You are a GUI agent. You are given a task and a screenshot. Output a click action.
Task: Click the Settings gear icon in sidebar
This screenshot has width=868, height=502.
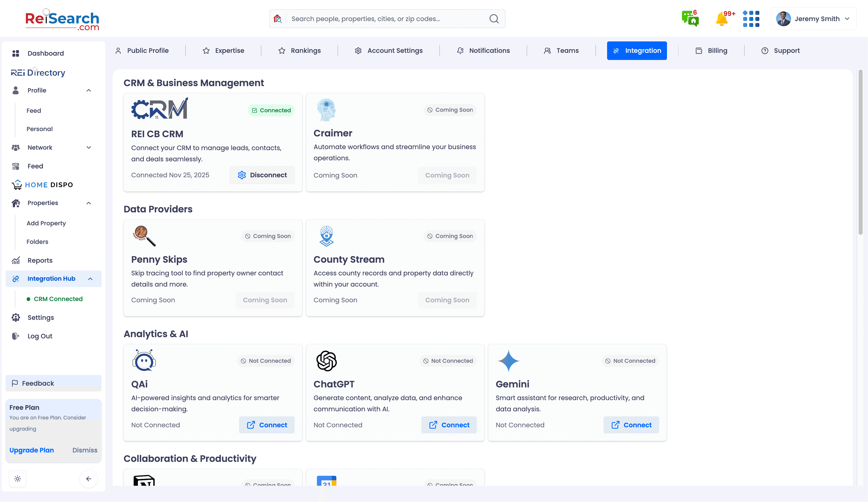coord(15,318)
